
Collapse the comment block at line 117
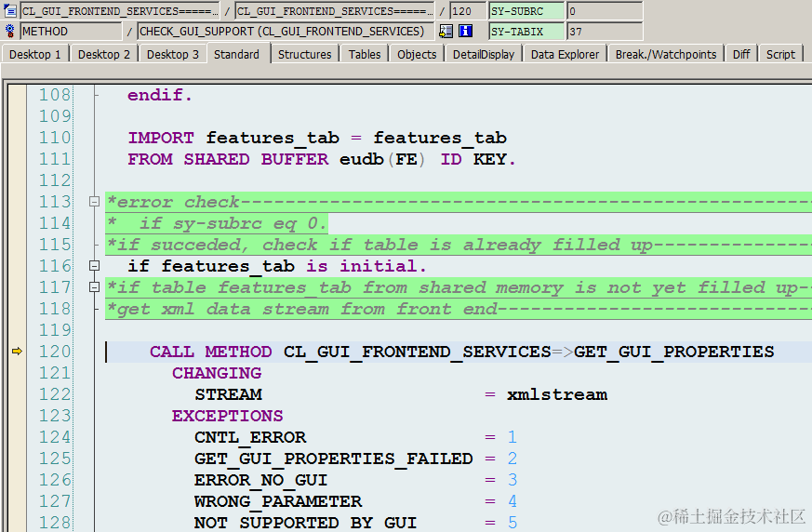[94, 287]
